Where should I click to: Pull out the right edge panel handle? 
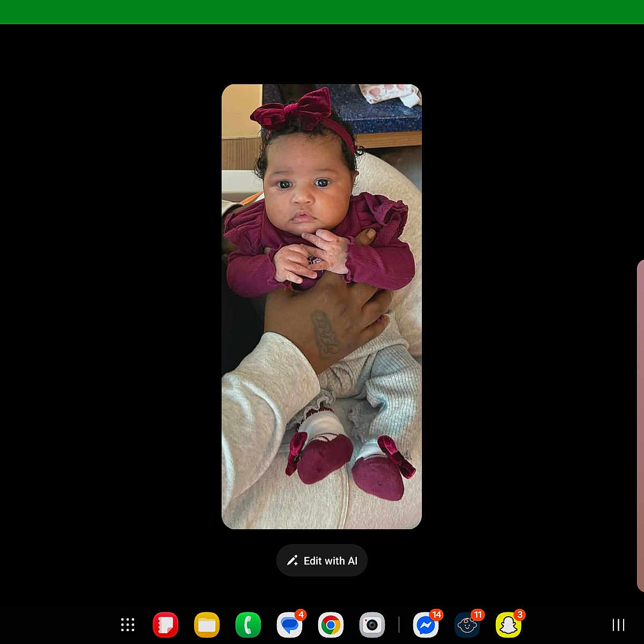640,425
